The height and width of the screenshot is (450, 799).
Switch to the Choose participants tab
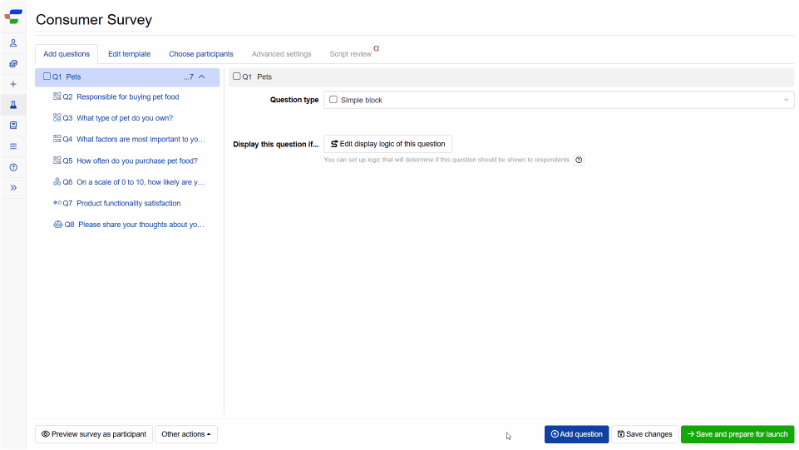click(x=201, y=54)
